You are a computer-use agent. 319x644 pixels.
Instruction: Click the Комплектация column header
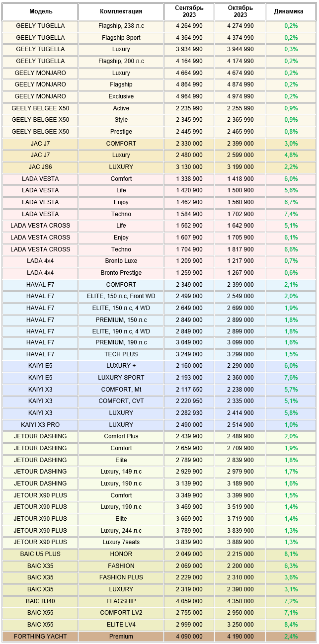click(x=121, y=11)
